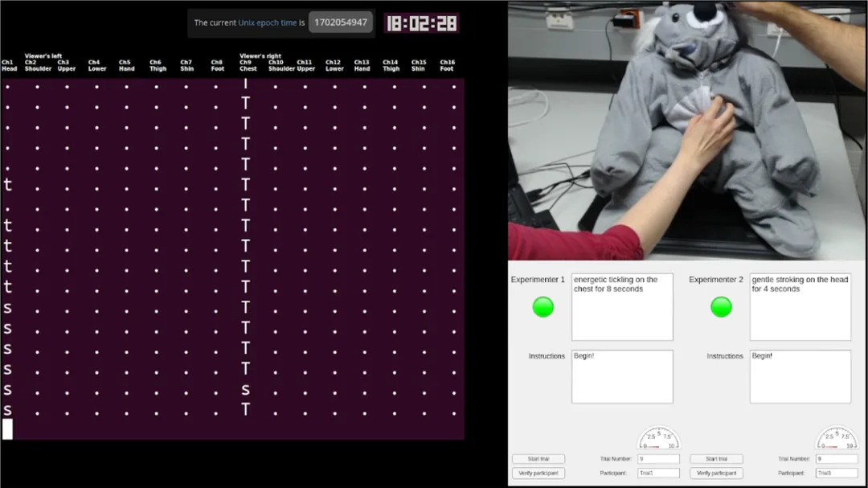The image size is (868, 488).
Task: Click the "energetic tickling on the chest" text box
Action: tap(622, 307)
